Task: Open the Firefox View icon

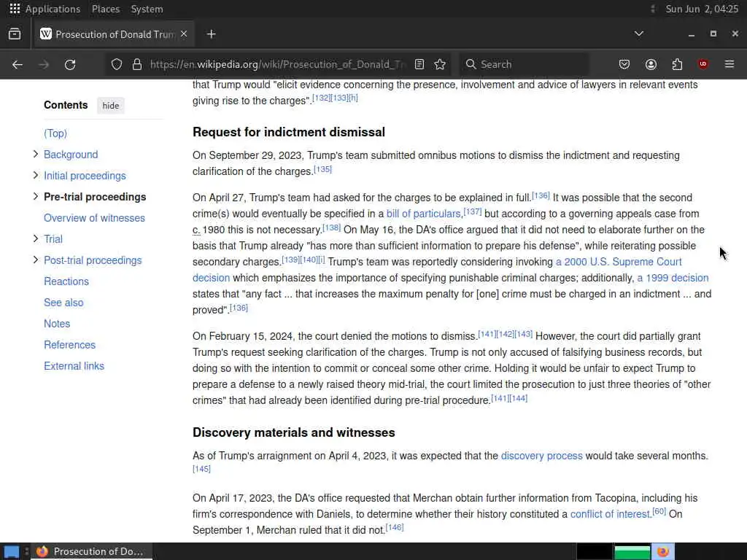Action: (x=15, y=34)
